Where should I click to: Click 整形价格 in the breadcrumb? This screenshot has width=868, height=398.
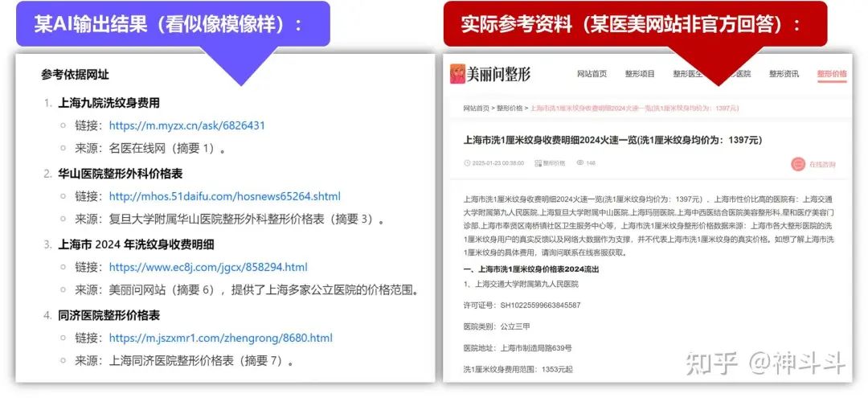[x=510, y=108]
